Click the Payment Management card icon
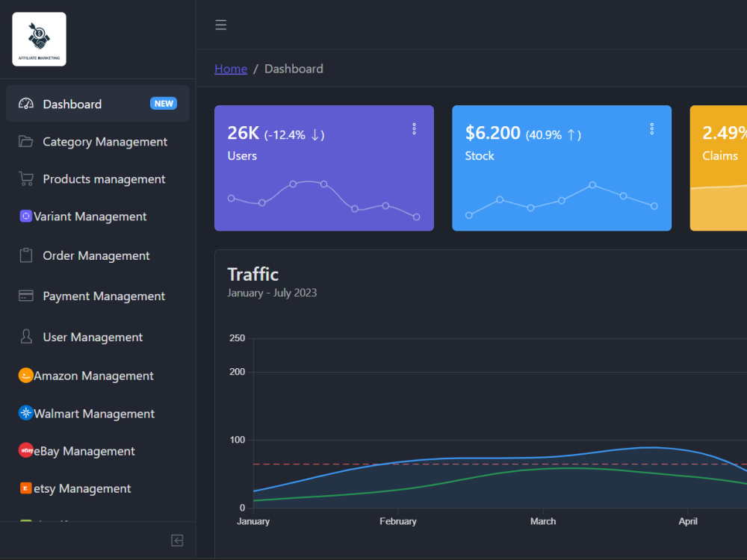 25,296
